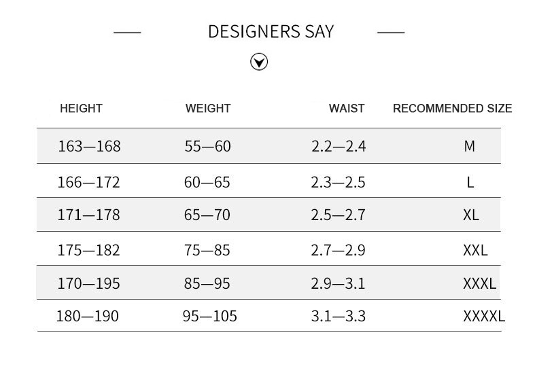Select the XXL size entry

pos(475,250)
